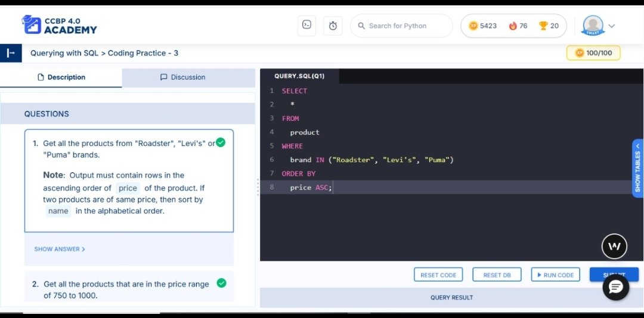Click 'product' on editor line 4
Viewport: 644px width, 318px height.
pos(305,133)
